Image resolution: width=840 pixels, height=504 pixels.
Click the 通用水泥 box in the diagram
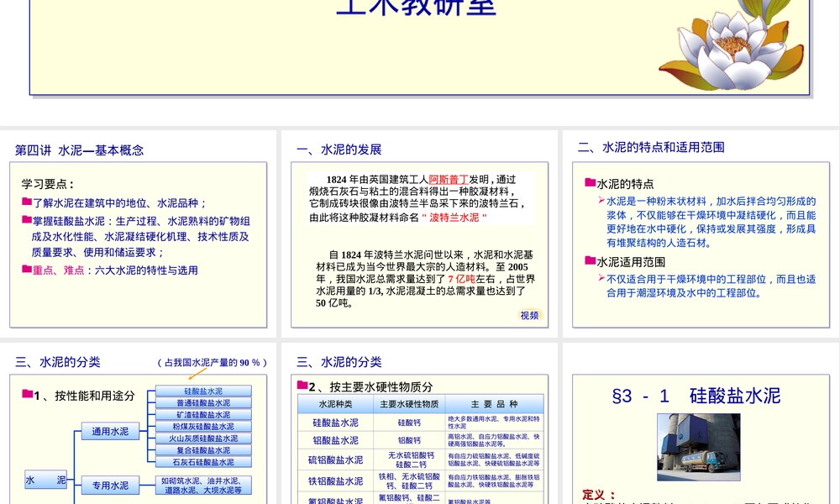click(110, 431)
